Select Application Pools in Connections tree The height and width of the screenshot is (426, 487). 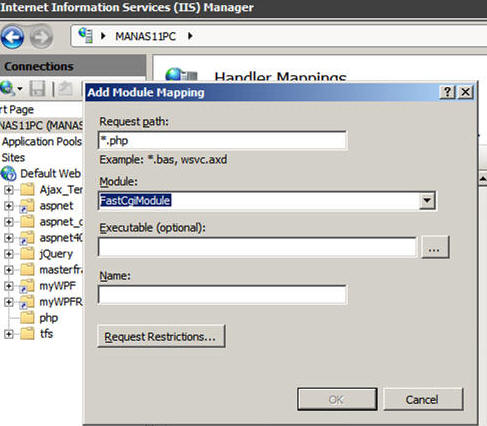tap(42, 142)
